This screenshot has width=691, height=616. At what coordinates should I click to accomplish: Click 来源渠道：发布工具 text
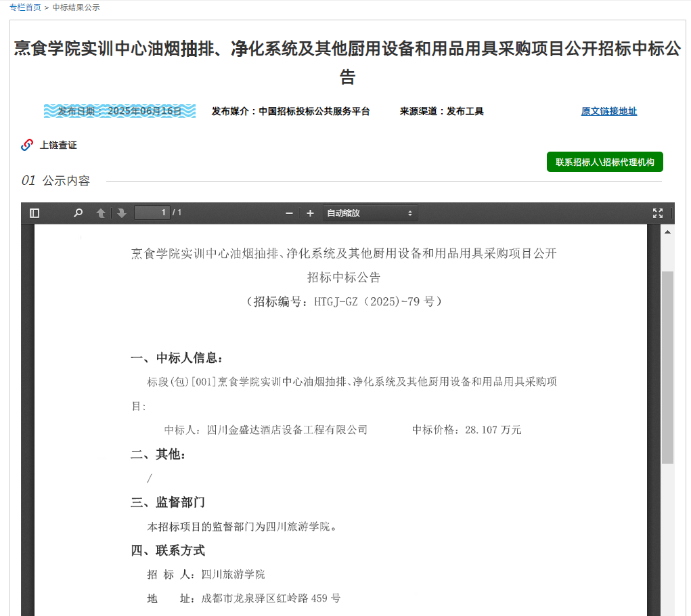(x=441, y=112)
